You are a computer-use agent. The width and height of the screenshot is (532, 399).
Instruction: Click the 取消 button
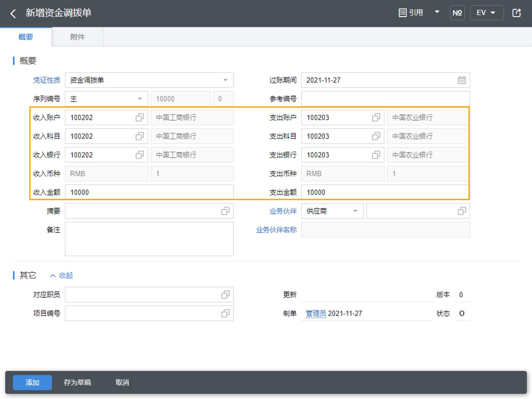click(122, 382)
